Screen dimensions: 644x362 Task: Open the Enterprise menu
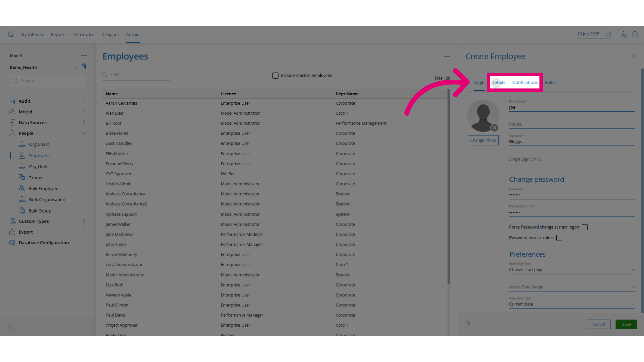pyautogui.click(x=84, y=34)
